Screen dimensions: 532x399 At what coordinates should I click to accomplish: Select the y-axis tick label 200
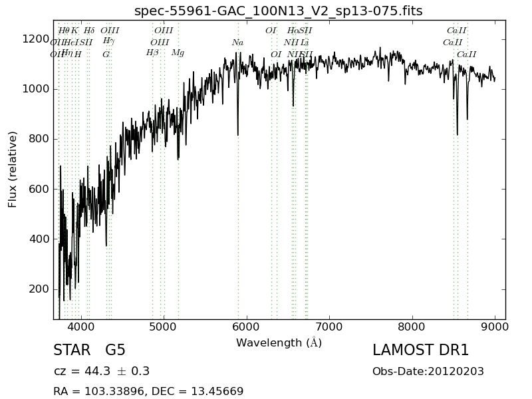tap(39, 289)
